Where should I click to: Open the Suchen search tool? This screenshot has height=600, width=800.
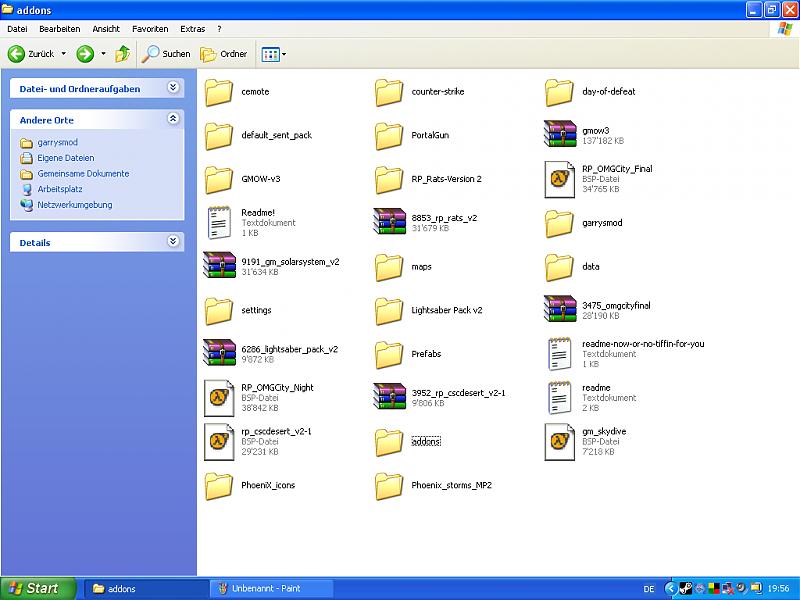(166, 54)
